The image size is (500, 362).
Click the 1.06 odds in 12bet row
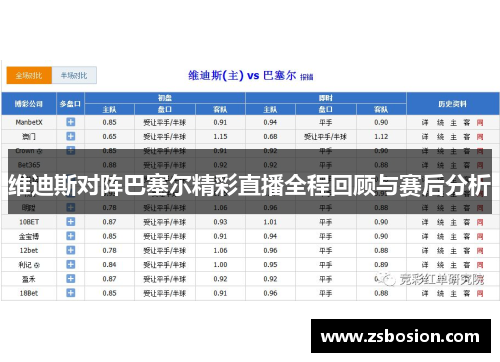pos(220,250)
